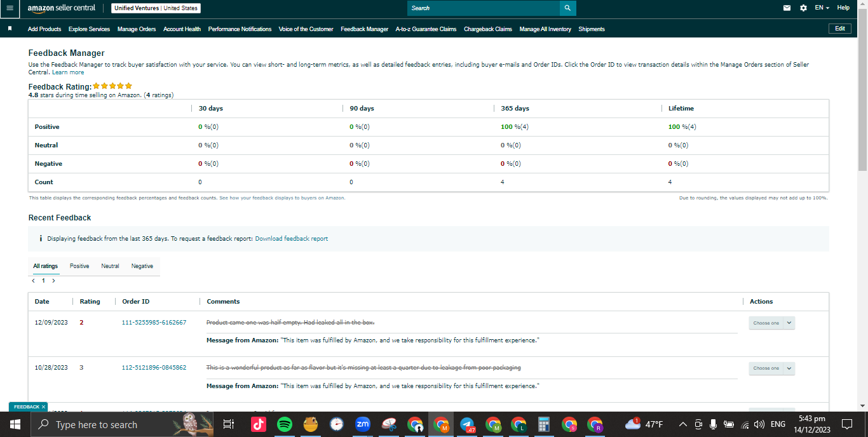Screen dimensions: 868x437
Task: Focus the Seller Central search field
Action: pos(484,8)
